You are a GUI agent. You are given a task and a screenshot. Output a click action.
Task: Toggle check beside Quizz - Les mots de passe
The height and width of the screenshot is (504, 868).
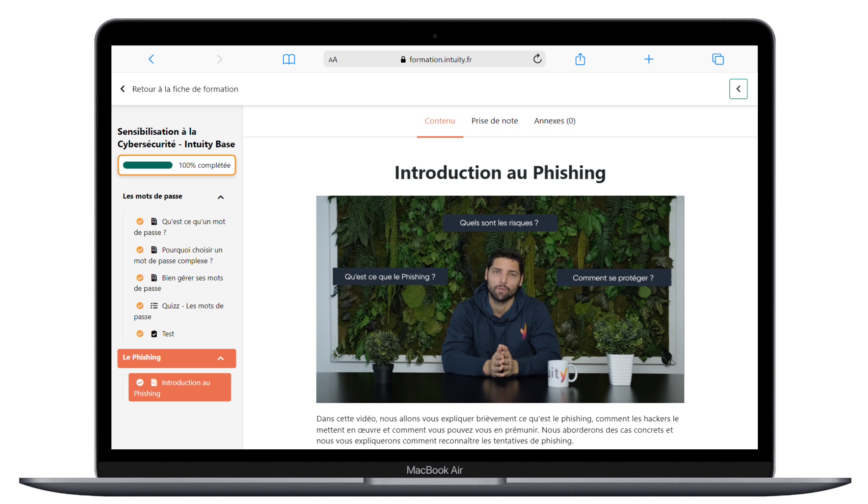tap(140, 306)
